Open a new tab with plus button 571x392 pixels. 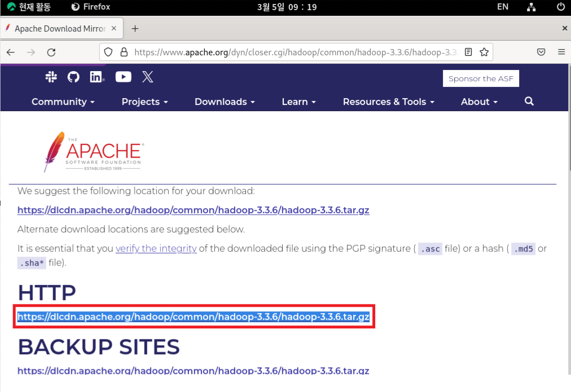coord(135,28)
